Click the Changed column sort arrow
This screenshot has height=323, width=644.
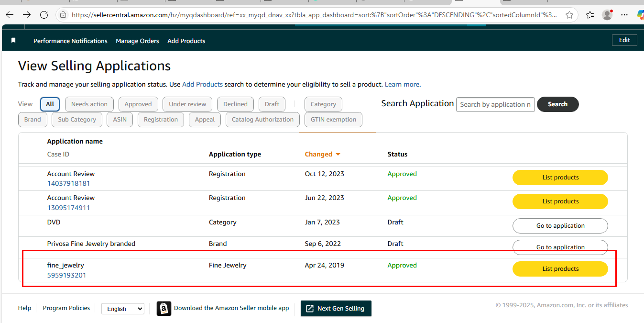click(338, 155)
